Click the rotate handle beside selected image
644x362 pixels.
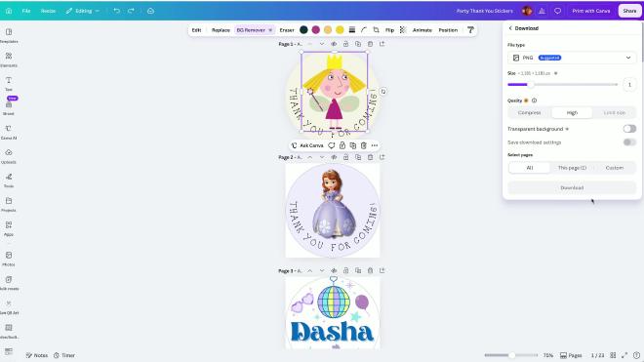(382, 91)
